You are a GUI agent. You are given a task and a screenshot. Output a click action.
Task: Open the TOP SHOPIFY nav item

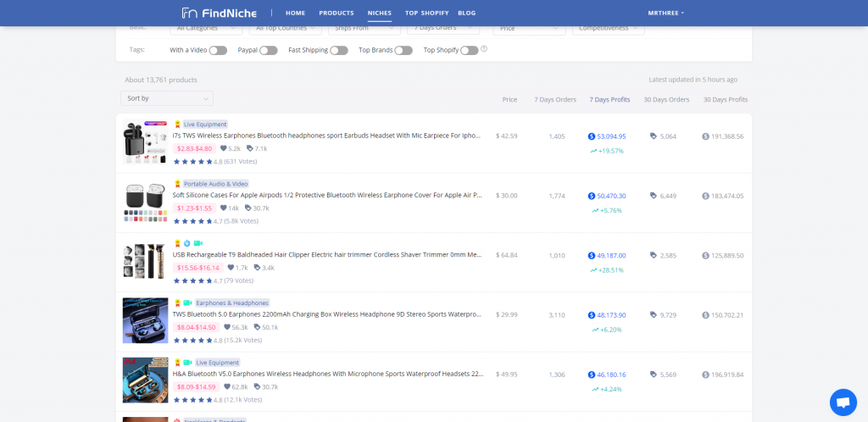(427, 13)
